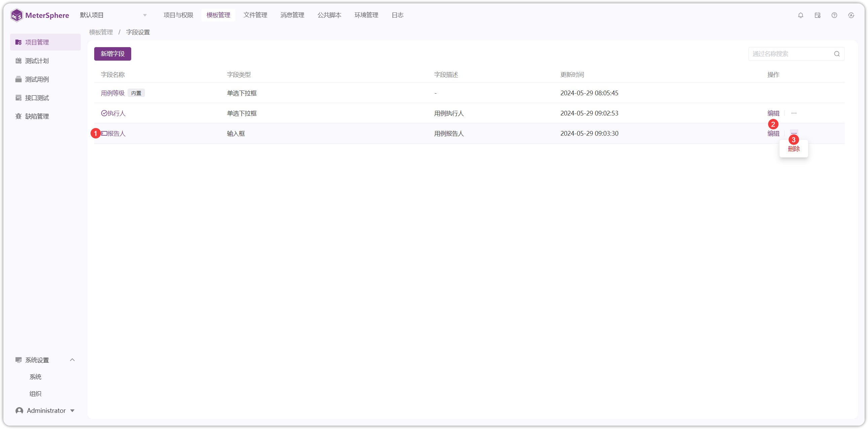
Task: Click the top-right user profile icon
Action: [851, 15]
